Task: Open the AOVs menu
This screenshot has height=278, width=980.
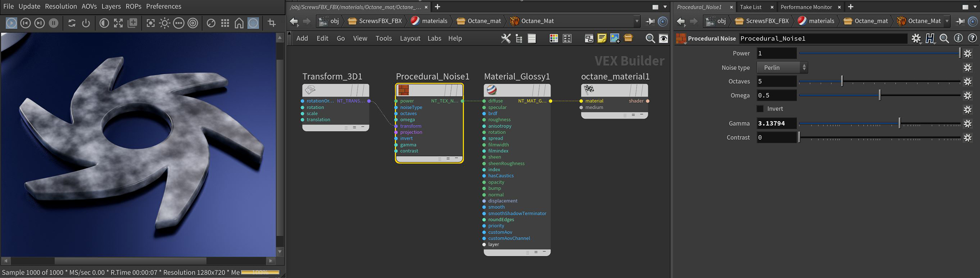Action: pos(89,6)
